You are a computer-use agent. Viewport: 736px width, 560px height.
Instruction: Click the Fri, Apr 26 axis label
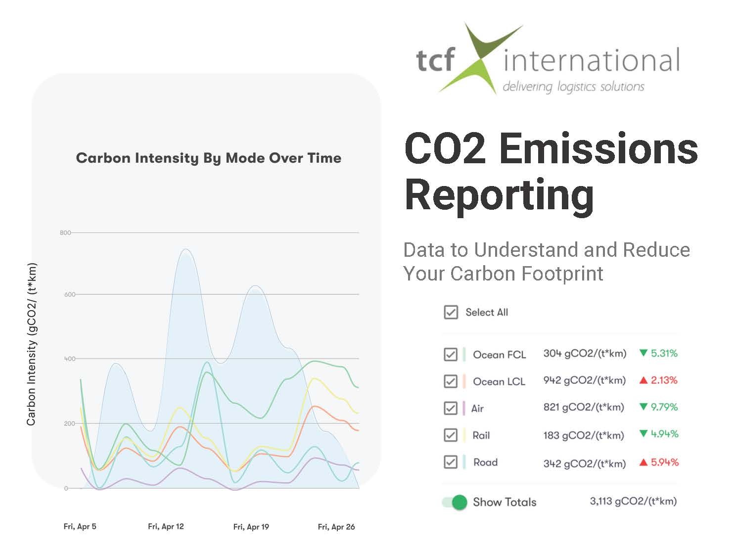coord(336,527)
